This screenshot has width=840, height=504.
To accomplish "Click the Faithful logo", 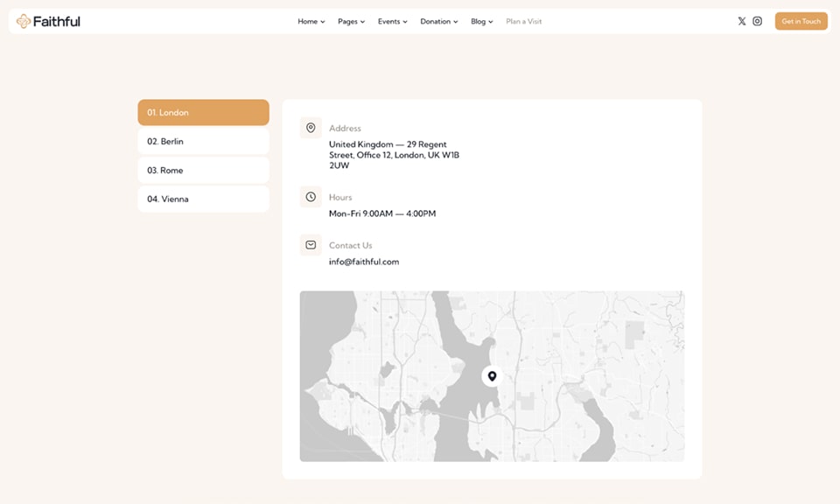I will point(48,21).
